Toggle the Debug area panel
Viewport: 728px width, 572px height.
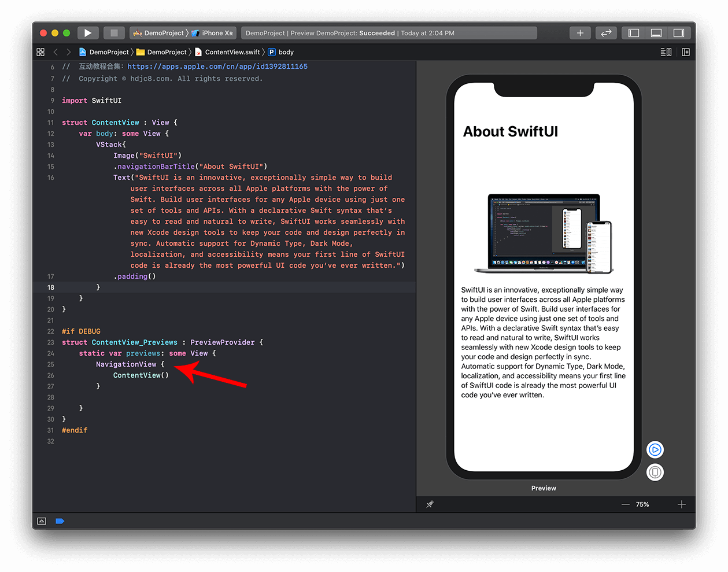(656, 33)
